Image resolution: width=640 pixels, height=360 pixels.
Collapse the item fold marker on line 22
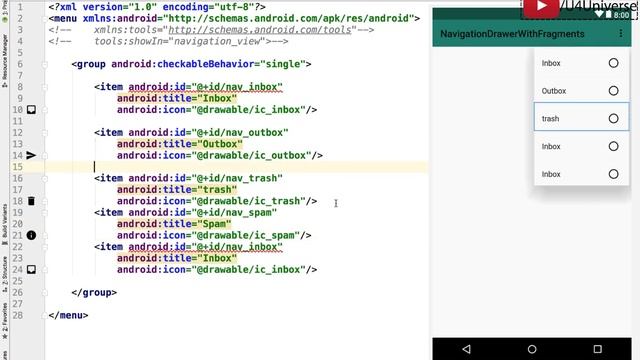coord(44,247)
